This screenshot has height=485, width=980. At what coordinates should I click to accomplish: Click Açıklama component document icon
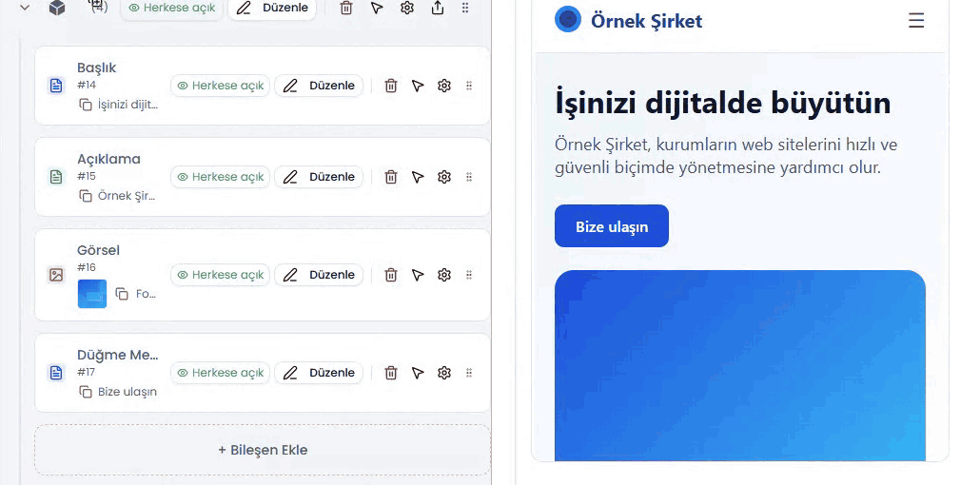pos(56,177)
